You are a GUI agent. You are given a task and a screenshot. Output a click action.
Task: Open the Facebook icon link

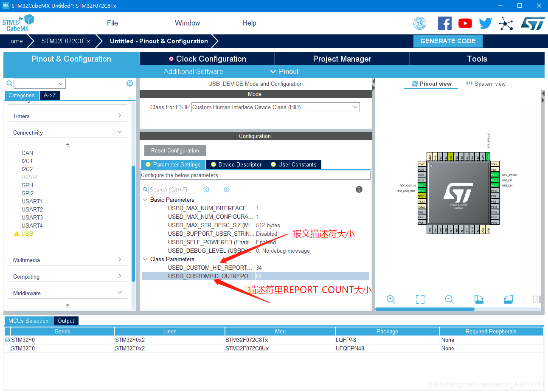click(x=444, y=23)
